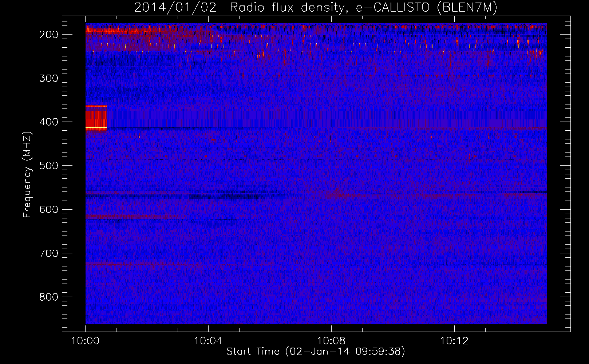Click the '600' frequency tick label
This screenshot has height=364, width=589.
point(49,209)
